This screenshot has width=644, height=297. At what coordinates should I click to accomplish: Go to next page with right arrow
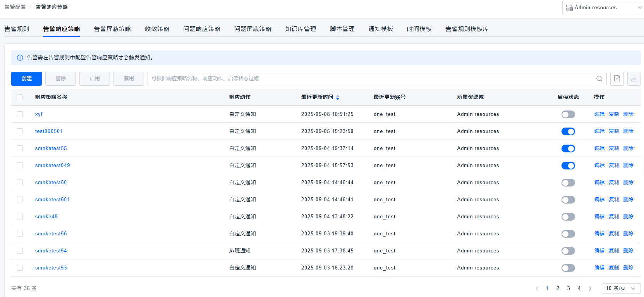click(x=590, y=288)
